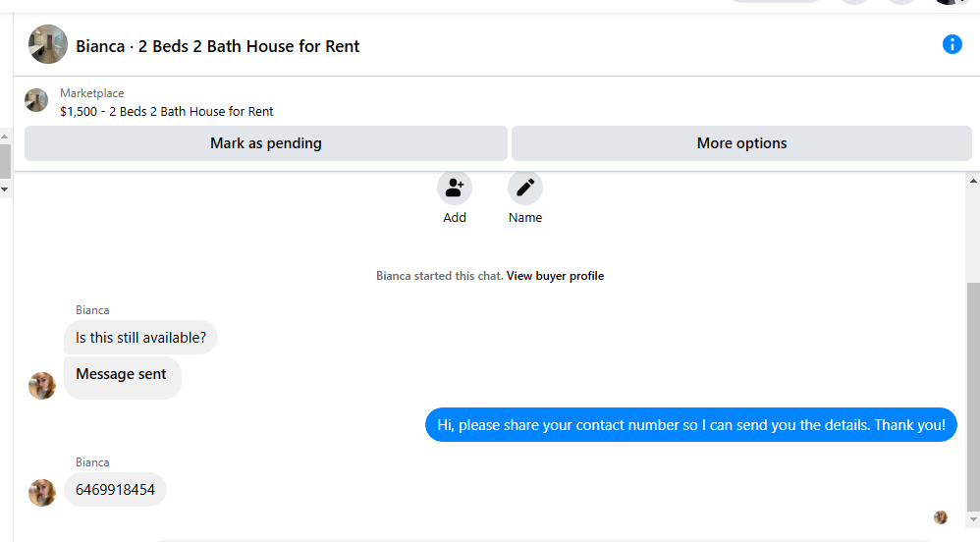Click the small seen-receipt avatar

pos(941,517)
